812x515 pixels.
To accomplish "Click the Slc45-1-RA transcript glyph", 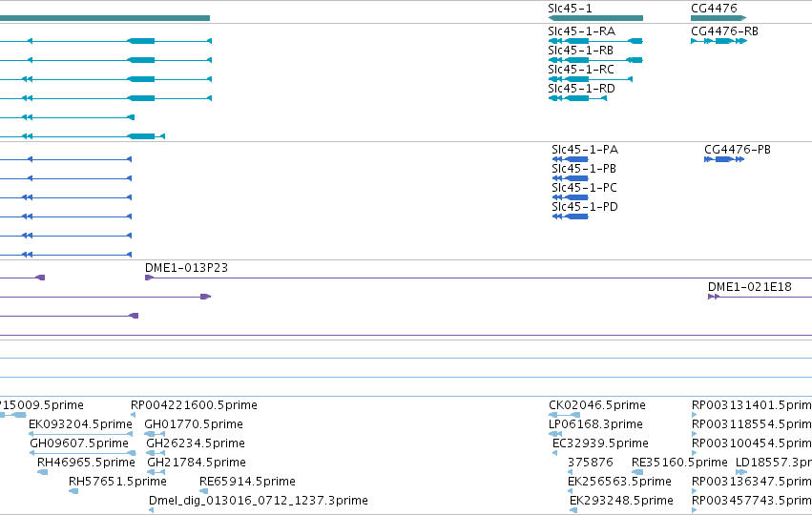I will coord(595,41).
